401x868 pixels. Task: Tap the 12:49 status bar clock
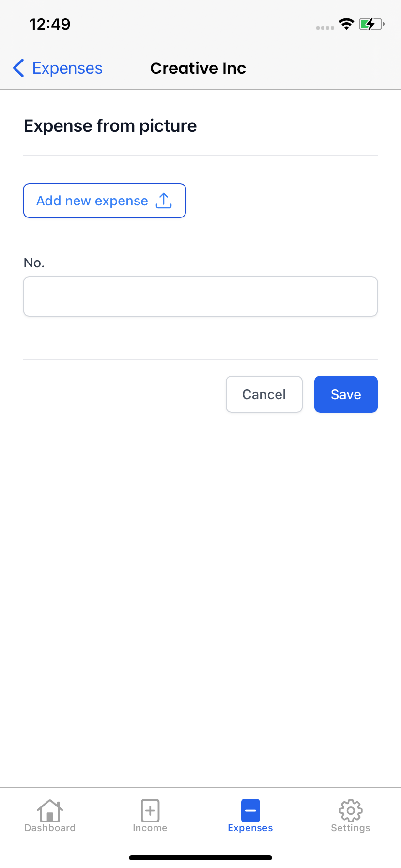coord(50,24)
